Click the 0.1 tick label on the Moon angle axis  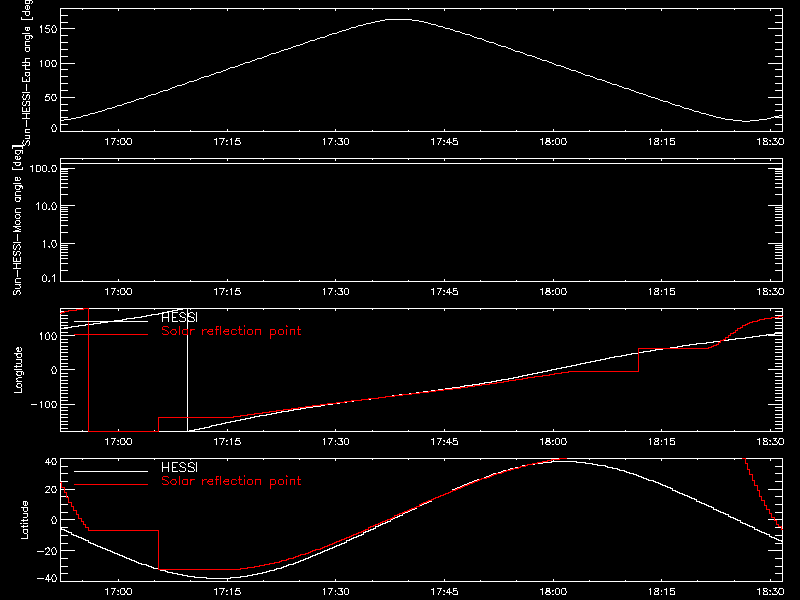tap(49, 278)
